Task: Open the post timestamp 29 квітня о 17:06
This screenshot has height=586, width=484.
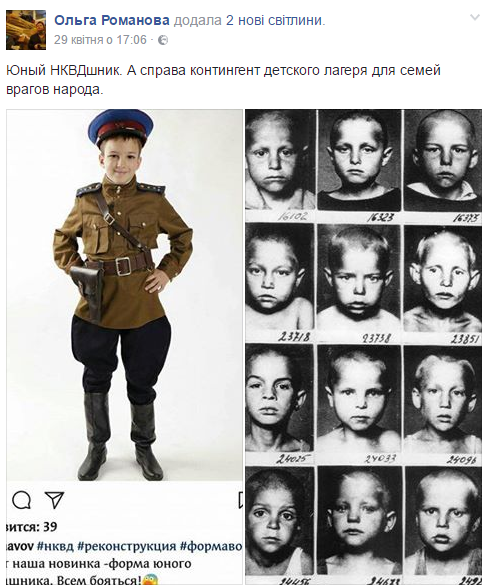Action: click(100, 40)
